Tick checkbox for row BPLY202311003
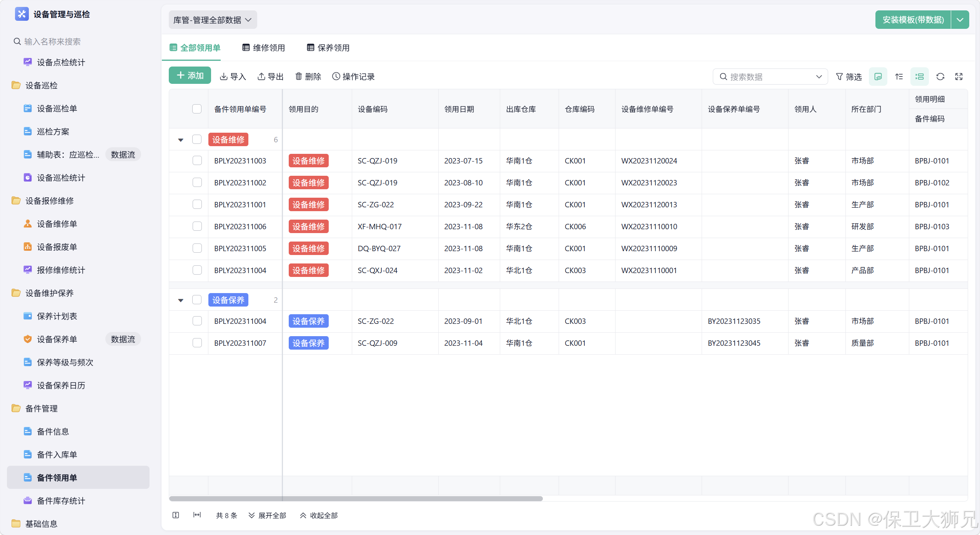The height and width of the screenshot is (535, 980). [x=197, y=160]
